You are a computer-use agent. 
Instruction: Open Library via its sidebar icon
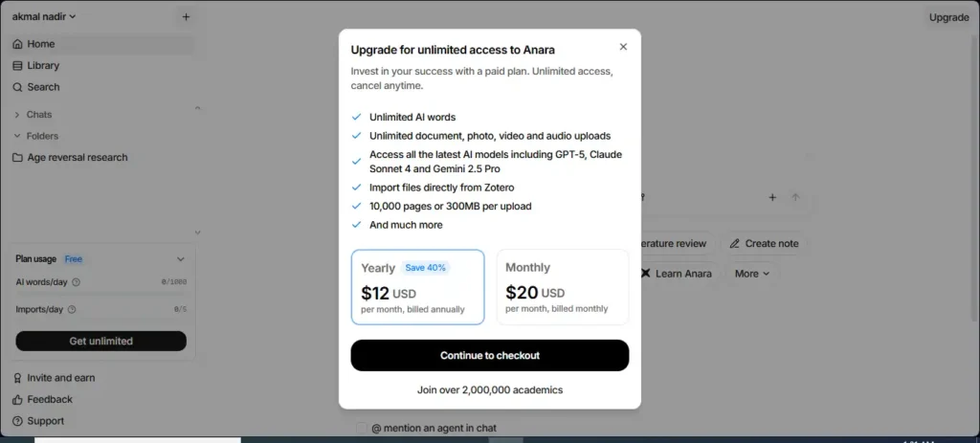[x=17, y=66]
